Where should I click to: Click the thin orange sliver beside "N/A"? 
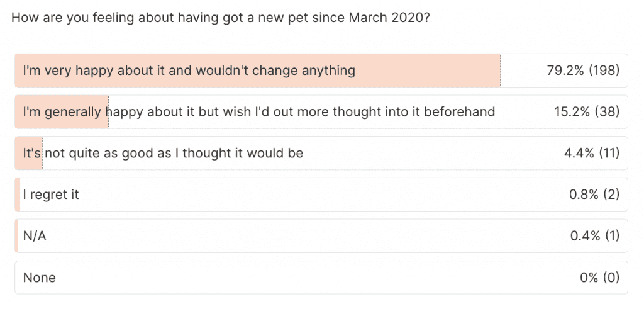pyautogui.click(x=16, y=236)
